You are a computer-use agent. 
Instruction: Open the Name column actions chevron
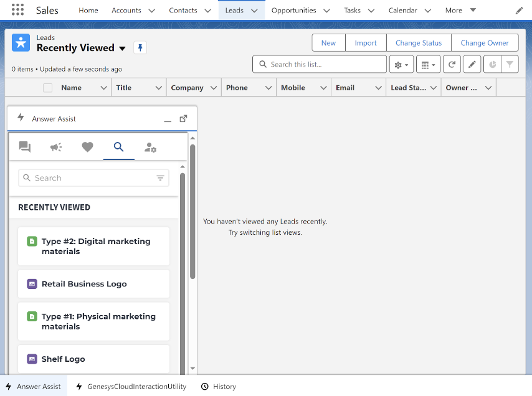click(x=104, y=88)
